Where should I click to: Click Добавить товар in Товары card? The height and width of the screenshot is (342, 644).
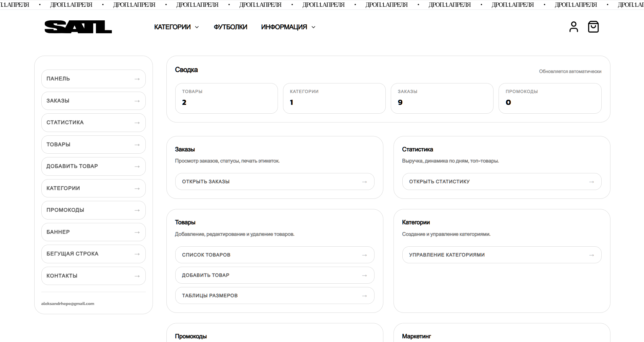275,275
